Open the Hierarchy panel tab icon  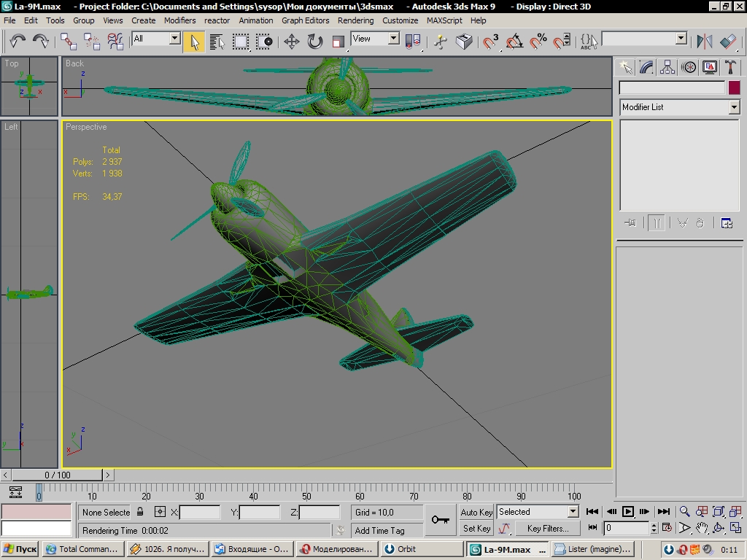(667, 68)
